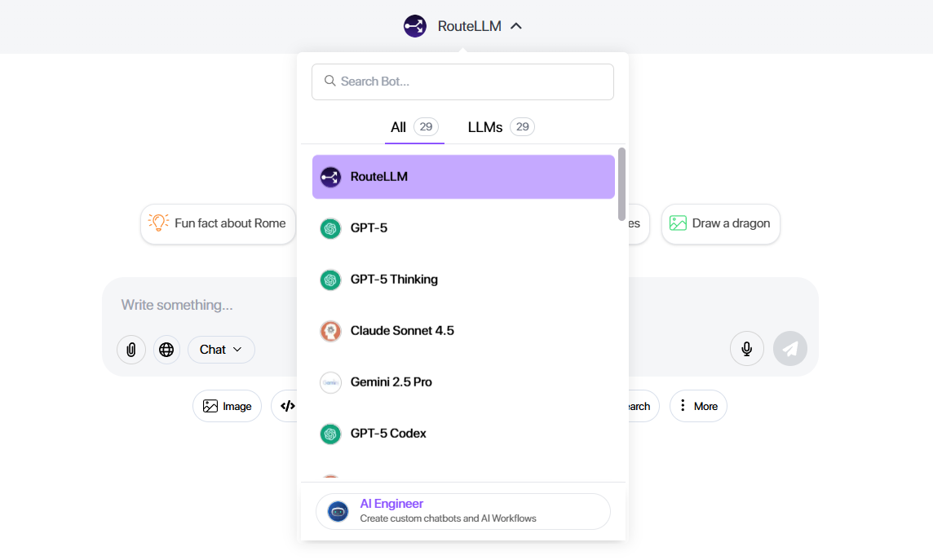Click the lightbulb icon on Rome suggestion
Image resolution: width=933 pixels, height=560 pixels.
[158, 223]
